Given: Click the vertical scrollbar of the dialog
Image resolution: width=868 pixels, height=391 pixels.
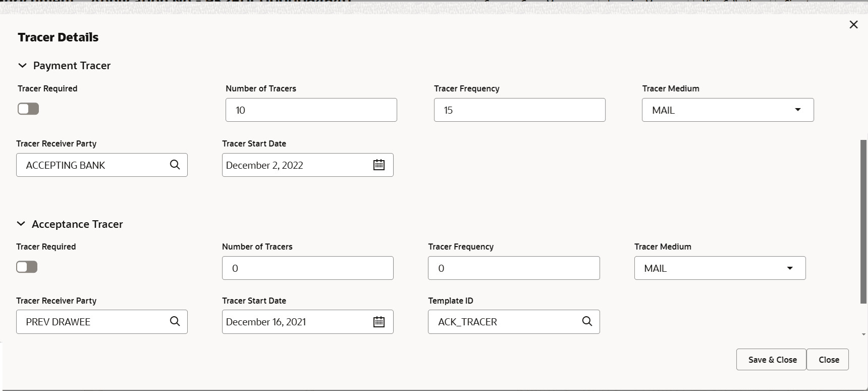Looking at the screenshot, I should 863,222.
